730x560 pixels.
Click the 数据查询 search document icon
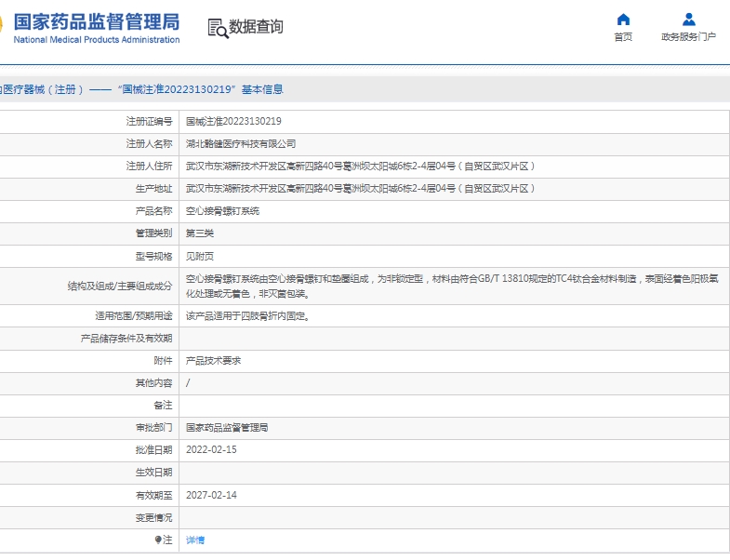coord(218,28)
